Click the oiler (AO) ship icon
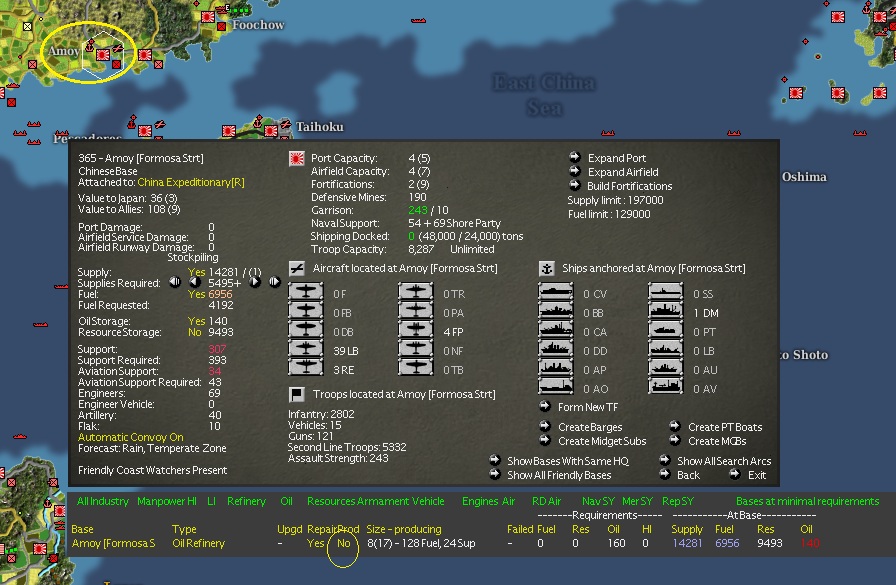This screenshot has height=585, width=896. coord(555,386)
